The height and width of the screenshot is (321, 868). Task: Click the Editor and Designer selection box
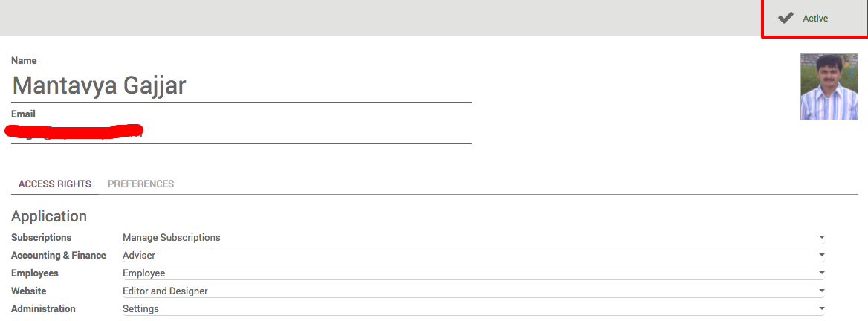tap(473, 291)
